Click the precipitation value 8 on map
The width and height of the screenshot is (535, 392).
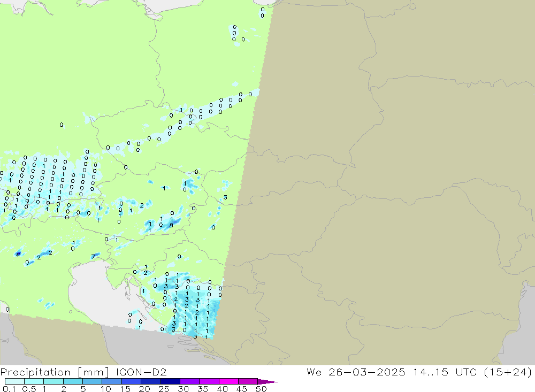coord(171,225)
